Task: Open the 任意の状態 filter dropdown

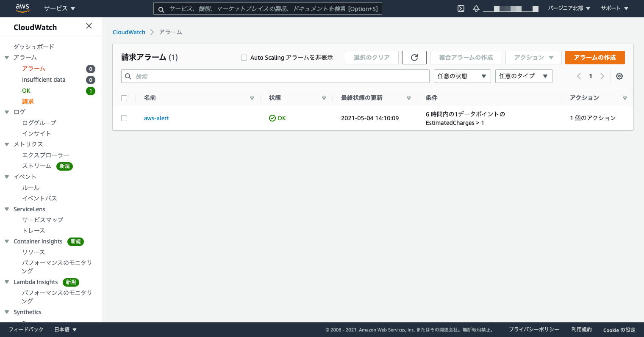Action: pos(462,76)
